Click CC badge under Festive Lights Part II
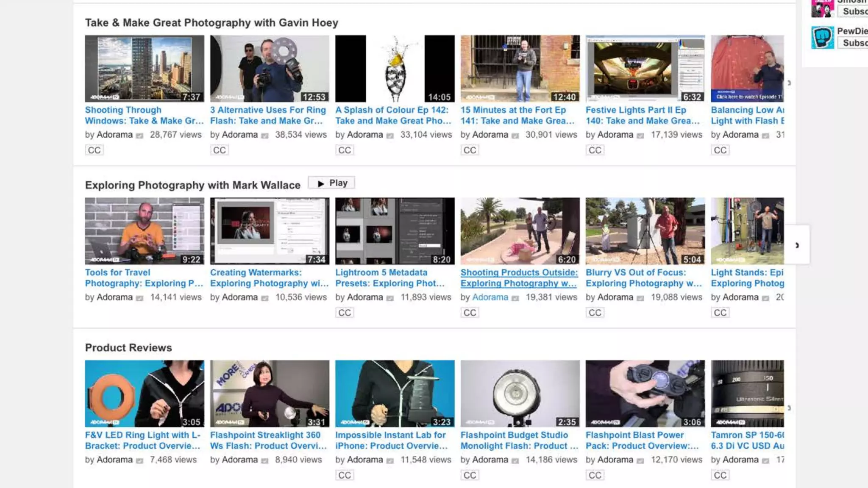Screen dimensions: 868x488 (595, 150)
